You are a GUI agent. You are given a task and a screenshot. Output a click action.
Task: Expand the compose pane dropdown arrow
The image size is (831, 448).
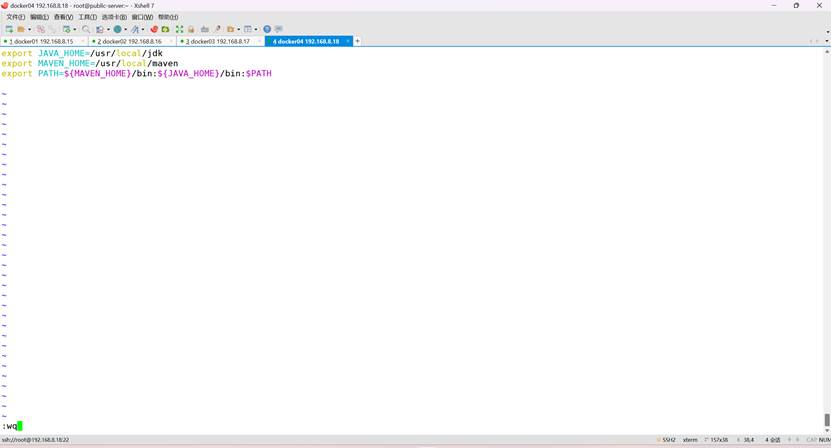click(x=108, y=29)
